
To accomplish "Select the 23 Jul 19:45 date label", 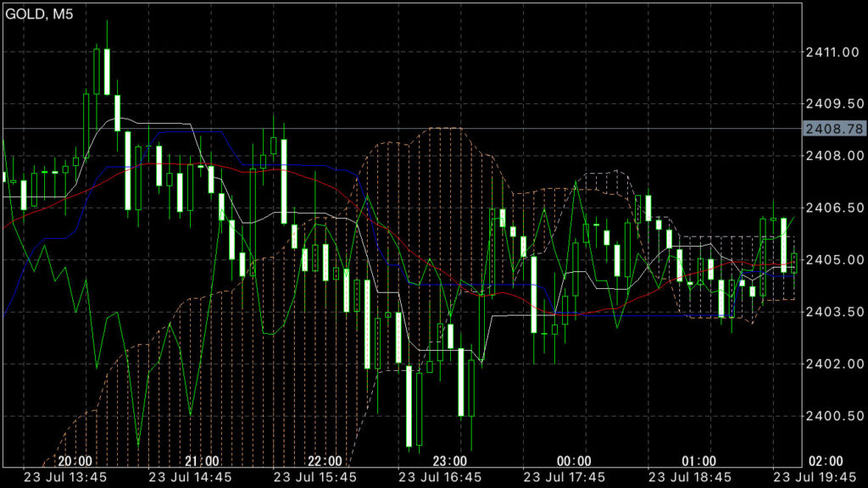I will 815,477.
